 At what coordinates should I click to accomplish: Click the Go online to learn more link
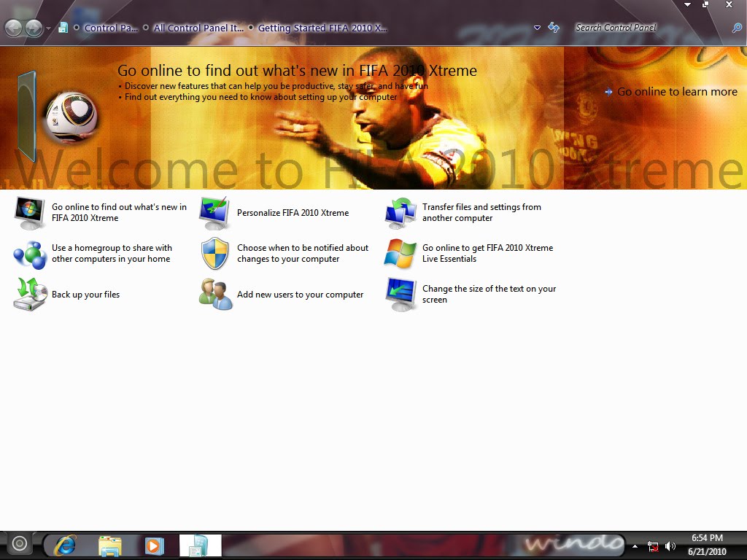tap(677, 91)
